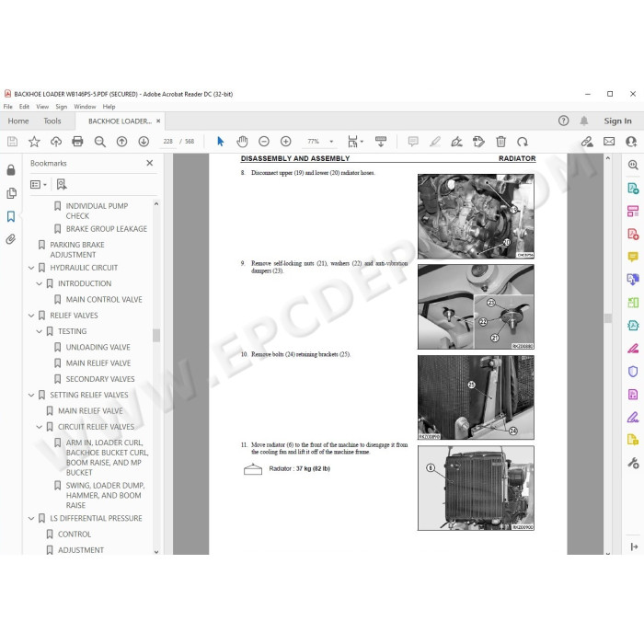This screenshot has height=644, width=644.
Task: Collapse TESTING bookmark
Action: [39, 331]
